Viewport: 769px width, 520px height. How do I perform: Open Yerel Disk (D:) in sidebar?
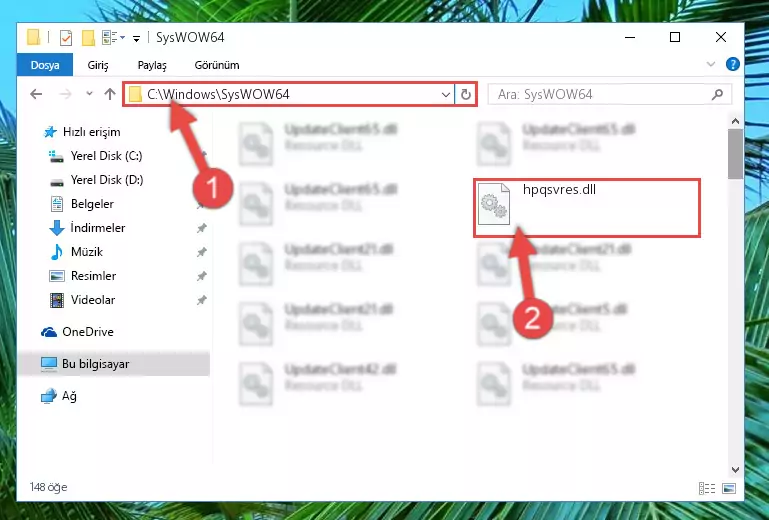[107, 180]
